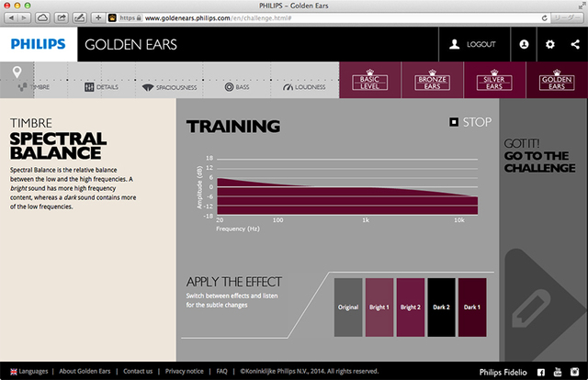Click the pencil icon in challenge arrow
Image resolution: width=588 pixels, height=380 pixels.
tap(531, 308)
